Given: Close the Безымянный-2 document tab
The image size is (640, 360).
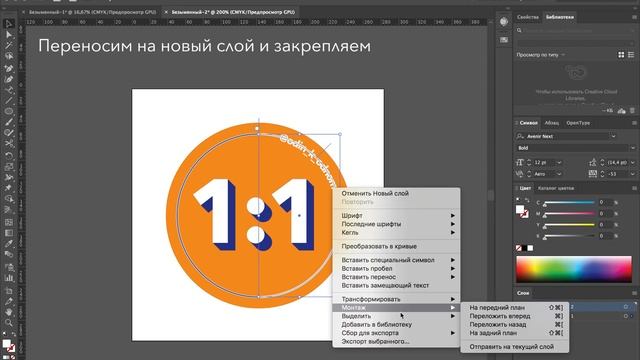Looking at the screenshot, I should (x=166, y=12).
